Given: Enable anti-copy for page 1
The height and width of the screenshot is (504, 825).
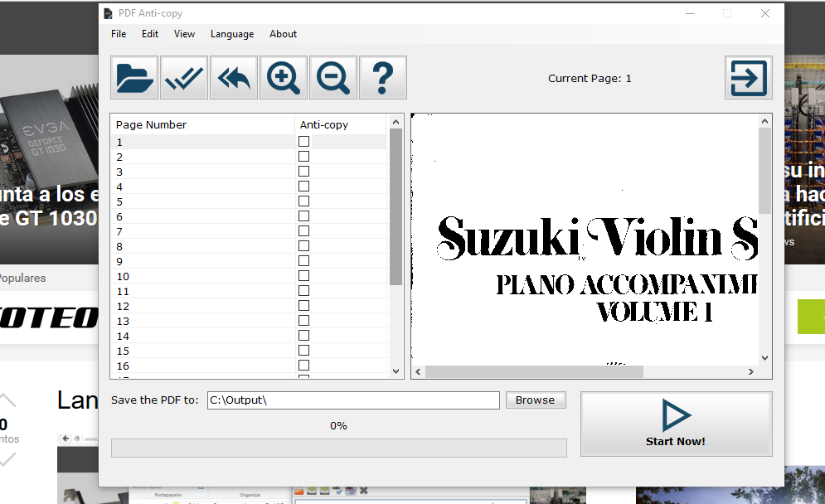Looking at the screenshot, I should [x=303, y=142].
